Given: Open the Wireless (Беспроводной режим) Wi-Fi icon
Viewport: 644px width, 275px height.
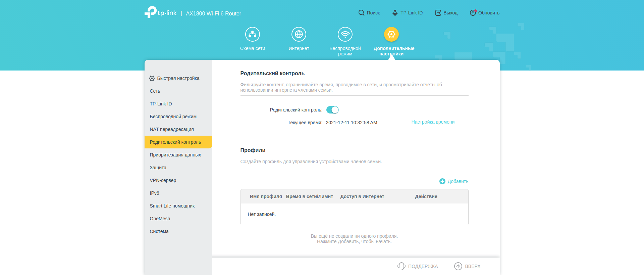Looking at the screenshot, I should point(345,34).
